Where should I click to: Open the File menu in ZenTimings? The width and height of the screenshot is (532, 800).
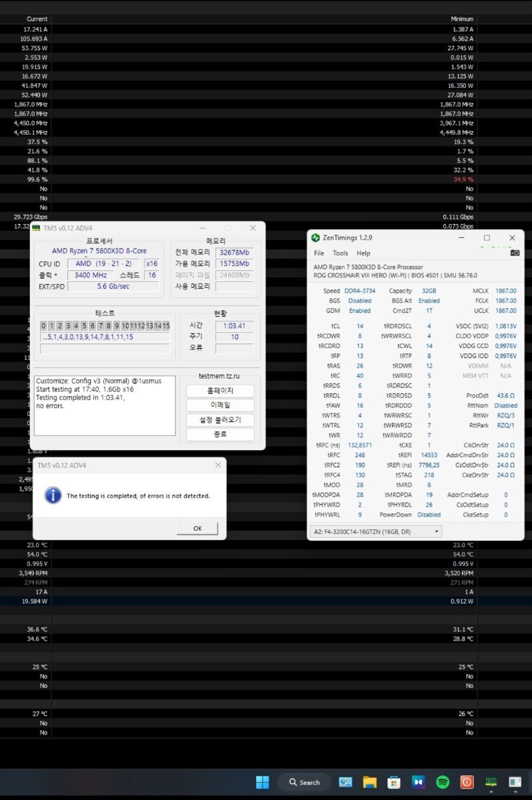click(319, 253)
